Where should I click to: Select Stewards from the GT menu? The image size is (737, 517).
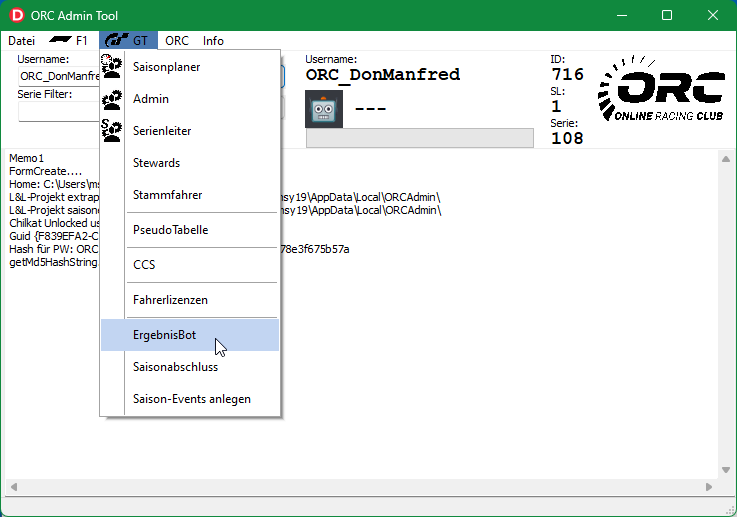tap(156, 163)
